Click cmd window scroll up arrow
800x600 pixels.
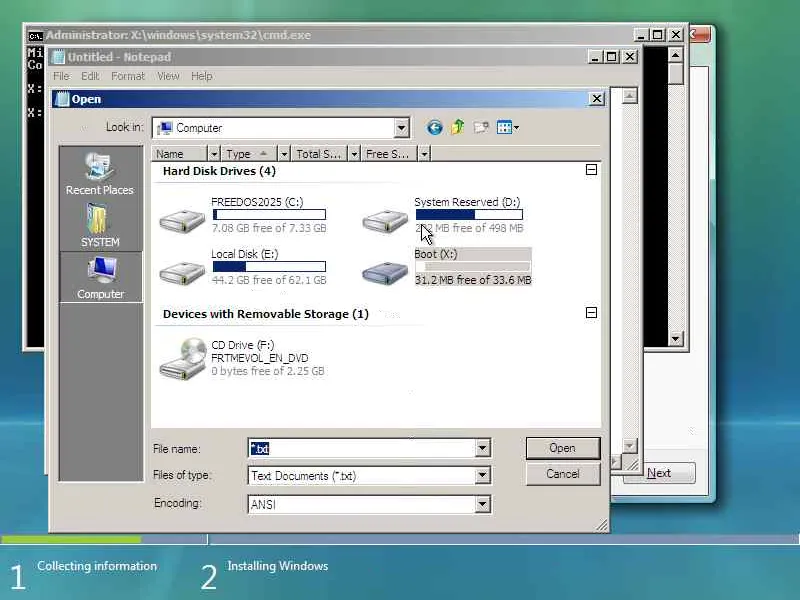(676, 55)
